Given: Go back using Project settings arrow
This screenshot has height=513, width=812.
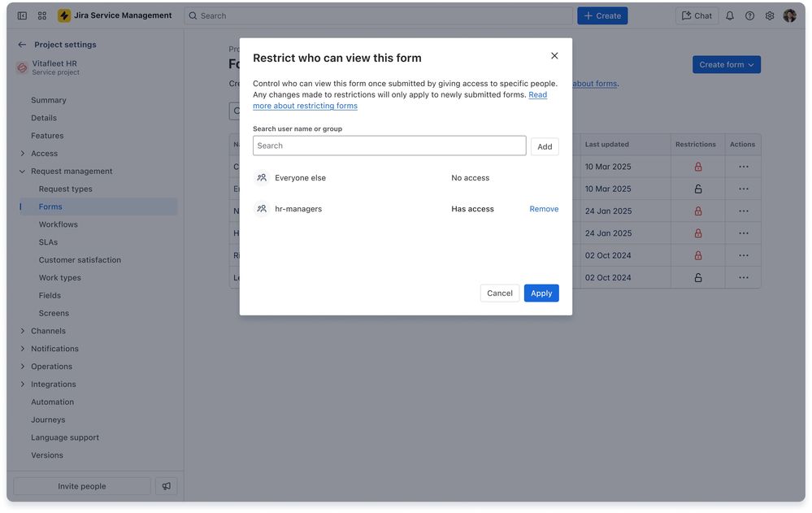Looking at the screenshot, I should (22, 45).
